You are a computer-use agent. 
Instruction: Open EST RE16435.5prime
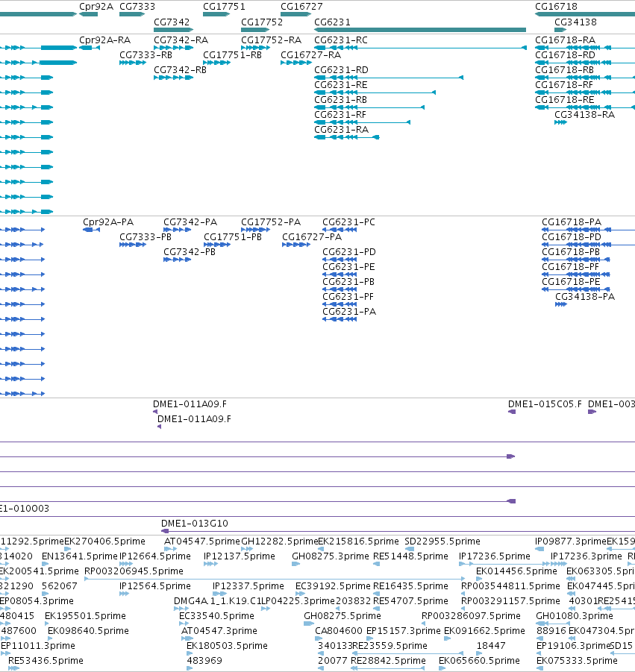point(410,586)
